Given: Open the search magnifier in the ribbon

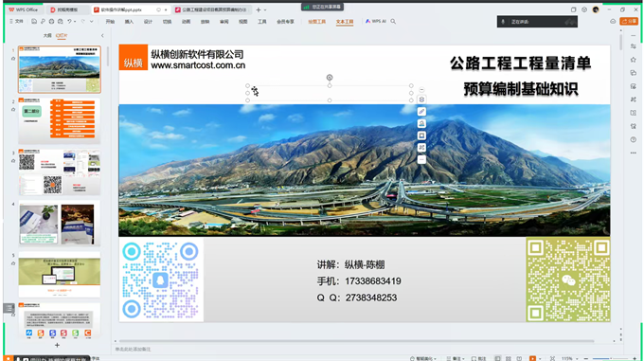Looking at the screenshot, I should [393, 22].
